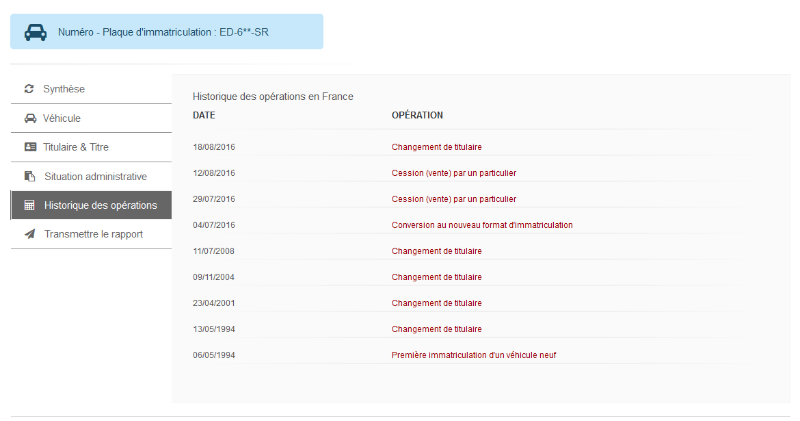The height and width of the screenshot is (421, 800).
Task: Click the 11/07/2008 Changement de titulaire entry
Action: coord(436,251)
